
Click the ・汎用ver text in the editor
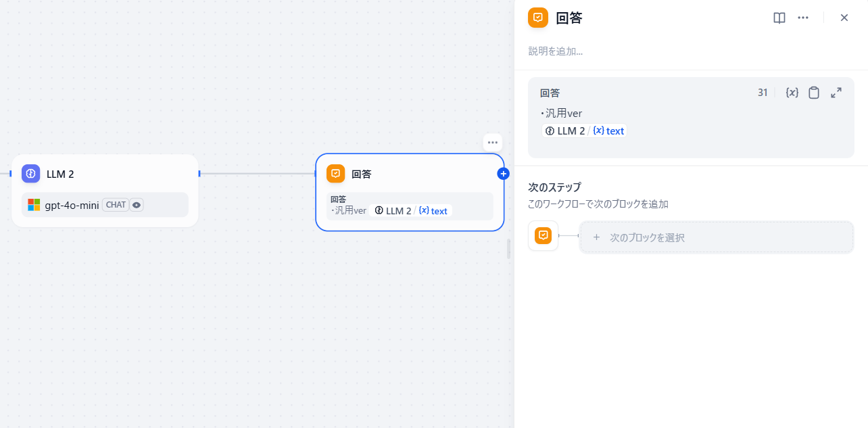561,113
